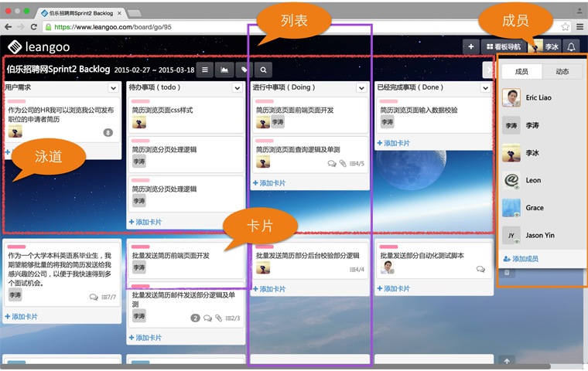Switch to the 动态 tab
This screenshot has width=588, height=371.
click(561, 71)
